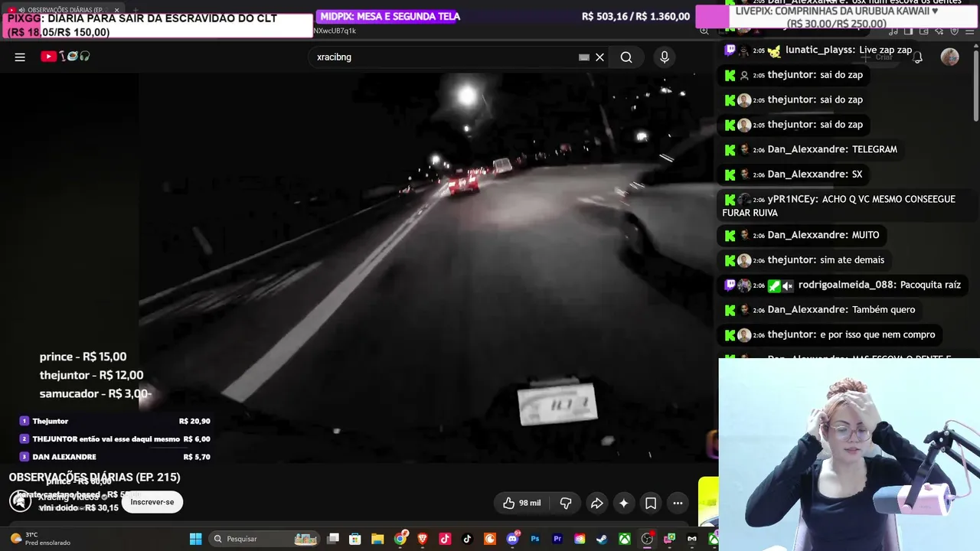
Task: Close the OBSERVAÇÕES DIÁRIAS browser tab
Action: [x=116, y=10]
